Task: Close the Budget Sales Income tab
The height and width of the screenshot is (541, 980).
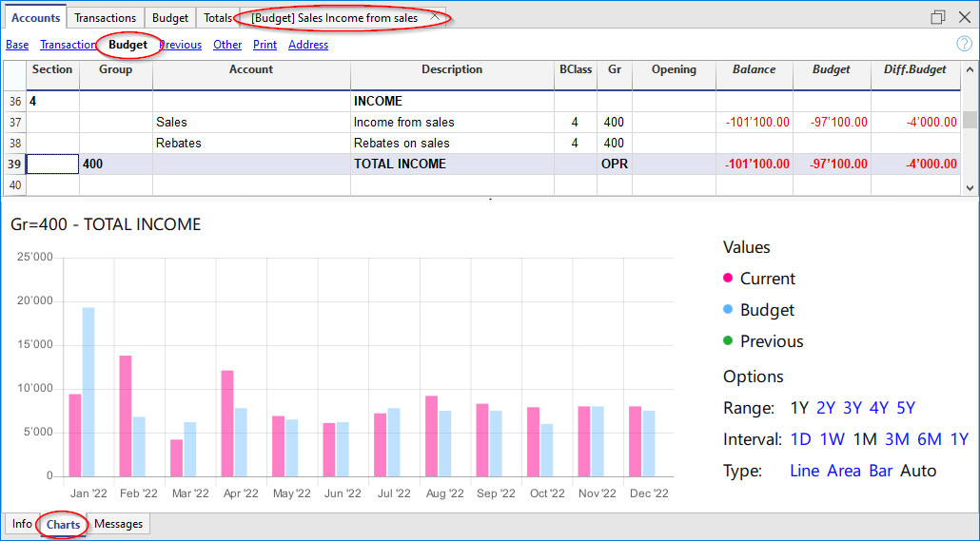Action: (x=435, y=17)
